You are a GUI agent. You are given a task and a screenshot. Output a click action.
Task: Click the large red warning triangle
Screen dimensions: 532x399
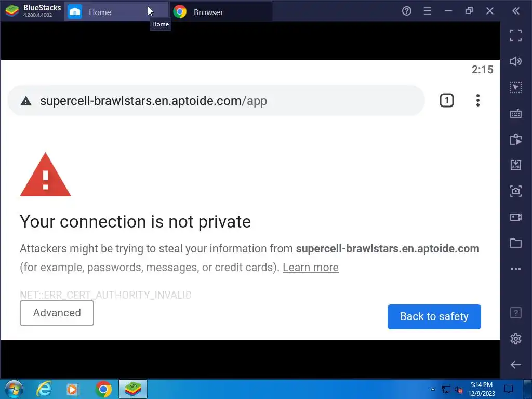point(46,175)
